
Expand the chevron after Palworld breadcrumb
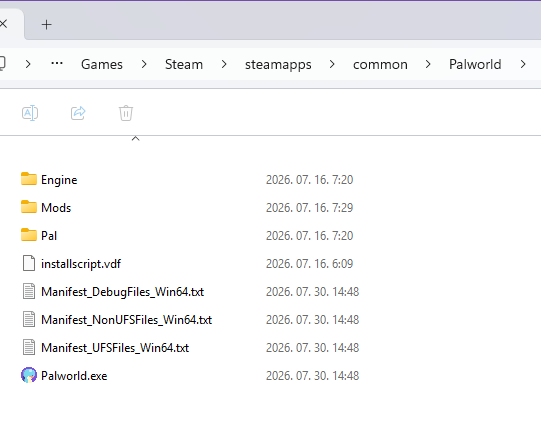[x=523, y=64]
